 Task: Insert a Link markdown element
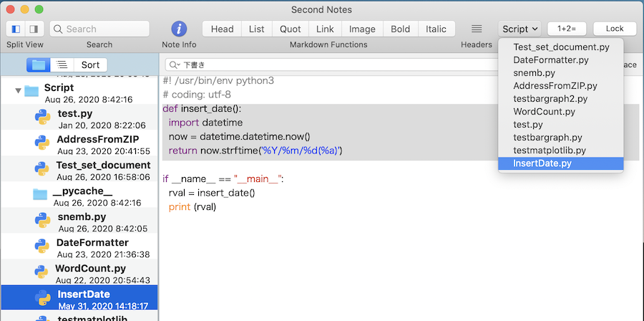coord(325,29)
